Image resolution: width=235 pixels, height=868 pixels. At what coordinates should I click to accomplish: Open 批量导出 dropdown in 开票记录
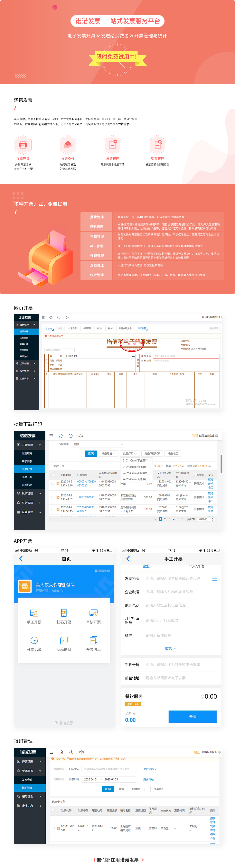click(x=109, y=454)
